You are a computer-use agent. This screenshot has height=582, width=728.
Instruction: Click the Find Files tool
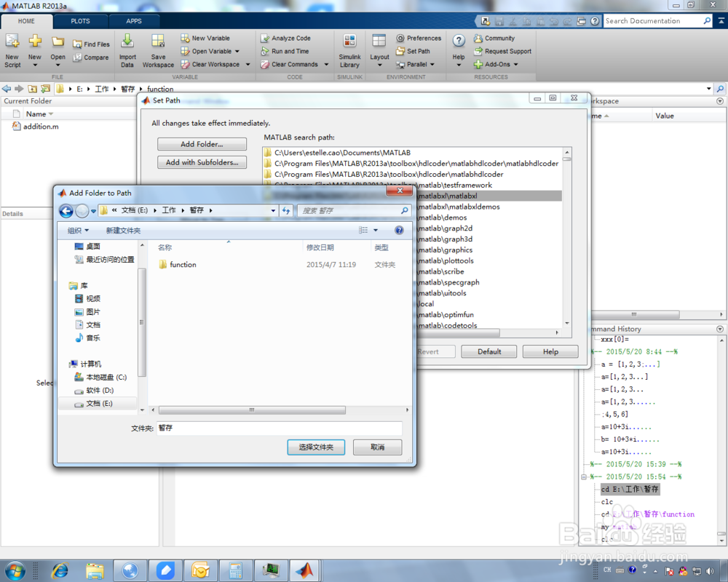pyautogui.click(x=92, y=44)
